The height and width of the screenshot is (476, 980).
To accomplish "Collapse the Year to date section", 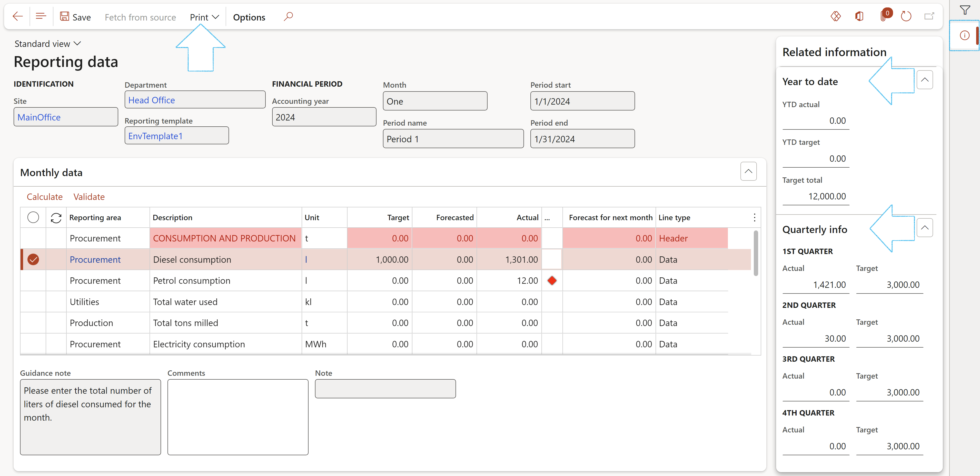I will 924,80.
